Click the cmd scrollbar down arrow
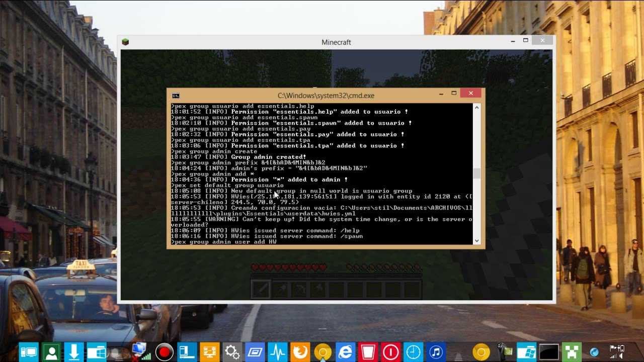Screen dimensions: 644x362 pyautogui.click(x=476, y=241)
